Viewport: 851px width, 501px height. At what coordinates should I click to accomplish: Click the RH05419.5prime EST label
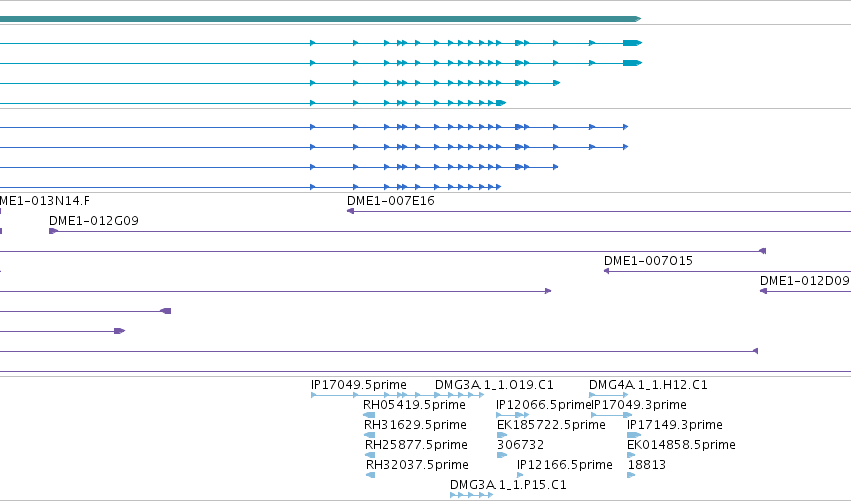coord(414,405)
